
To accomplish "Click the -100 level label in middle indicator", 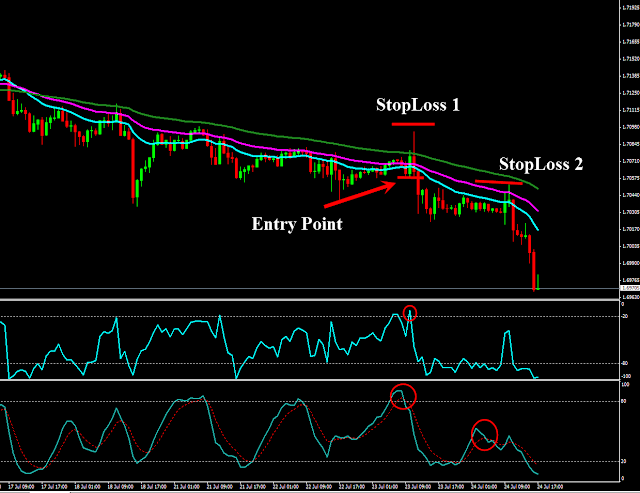I will coord(626,376).
